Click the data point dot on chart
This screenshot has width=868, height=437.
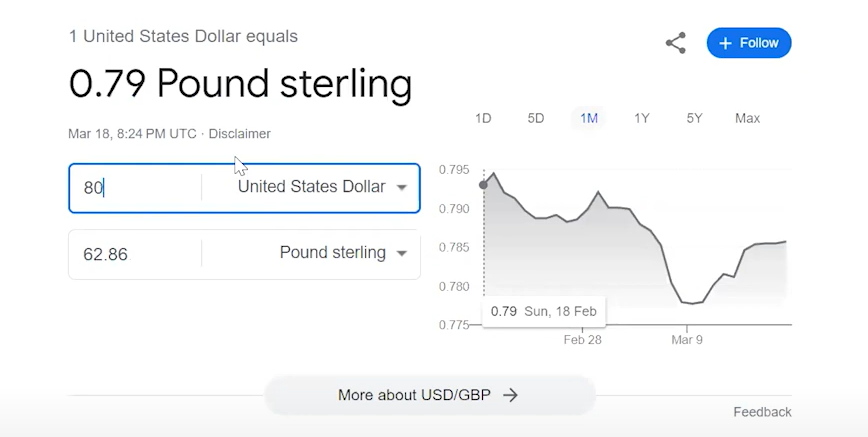(483, 184)
